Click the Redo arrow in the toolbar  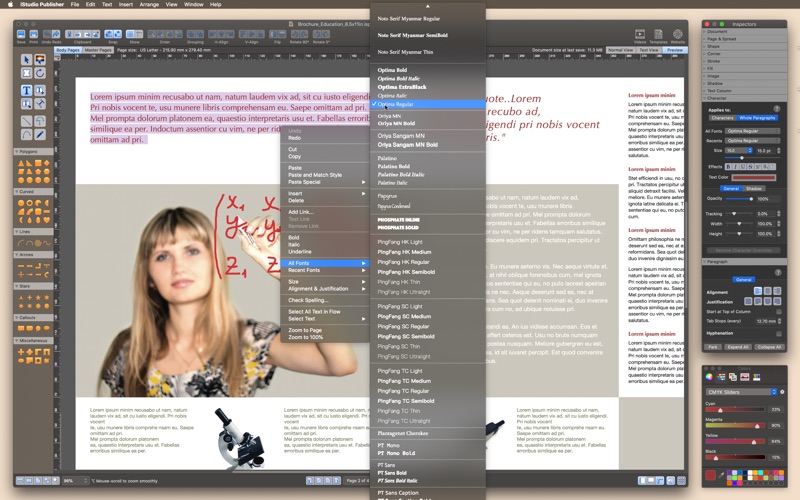(56, 34)
